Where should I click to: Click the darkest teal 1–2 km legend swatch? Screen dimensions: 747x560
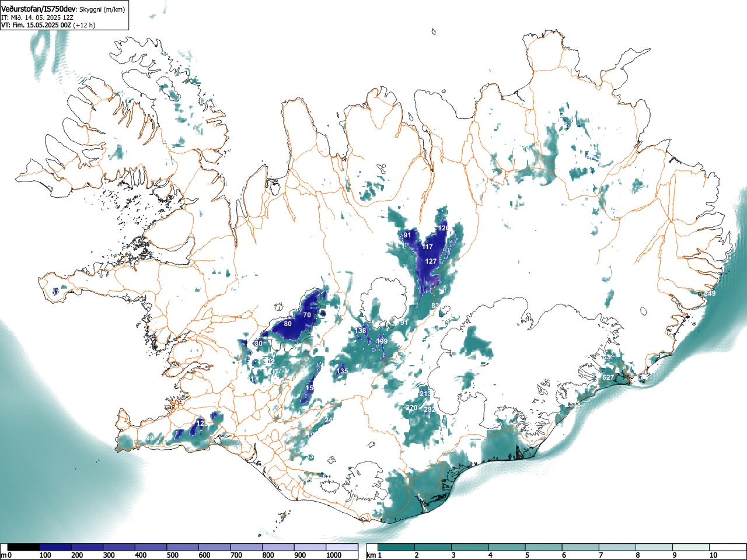[397, 547]
